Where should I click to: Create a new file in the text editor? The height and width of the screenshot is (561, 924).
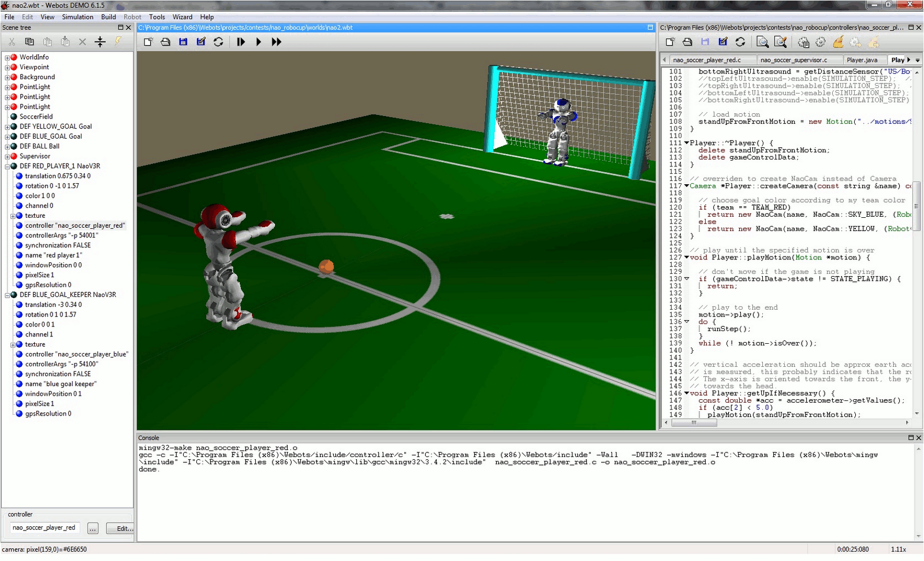coord(670,42)
